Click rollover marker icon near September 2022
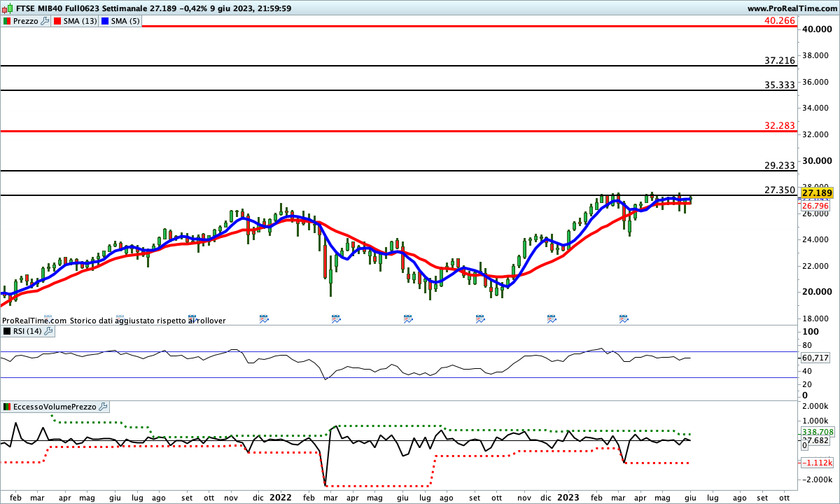840x504 pixels. [x=480, y=318]
